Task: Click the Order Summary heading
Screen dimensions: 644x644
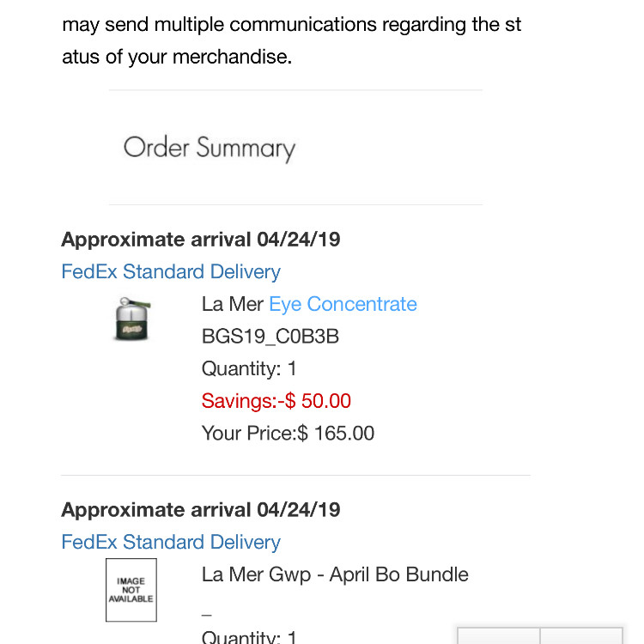Action: pyautogui.click(x=210, y=149)
